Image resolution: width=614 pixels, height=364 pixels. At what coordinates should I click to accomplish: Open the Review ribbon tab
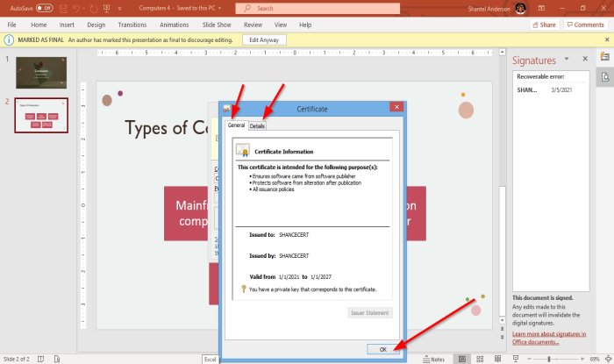point(253,25)
